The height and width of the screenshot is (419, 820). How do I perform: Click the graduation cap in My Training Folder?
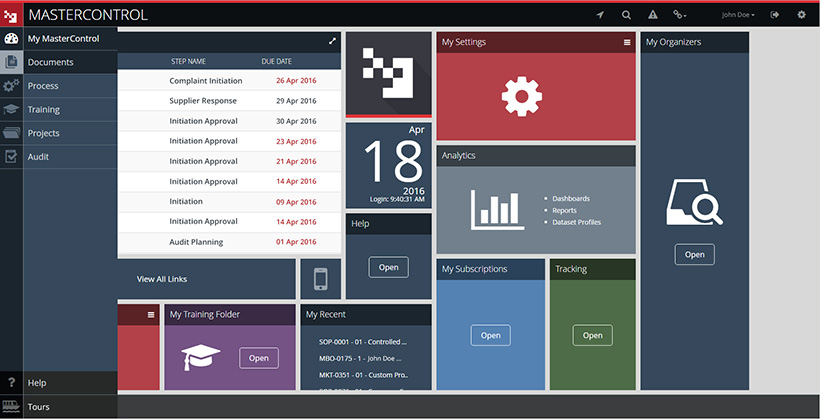[x=201, y=357]
